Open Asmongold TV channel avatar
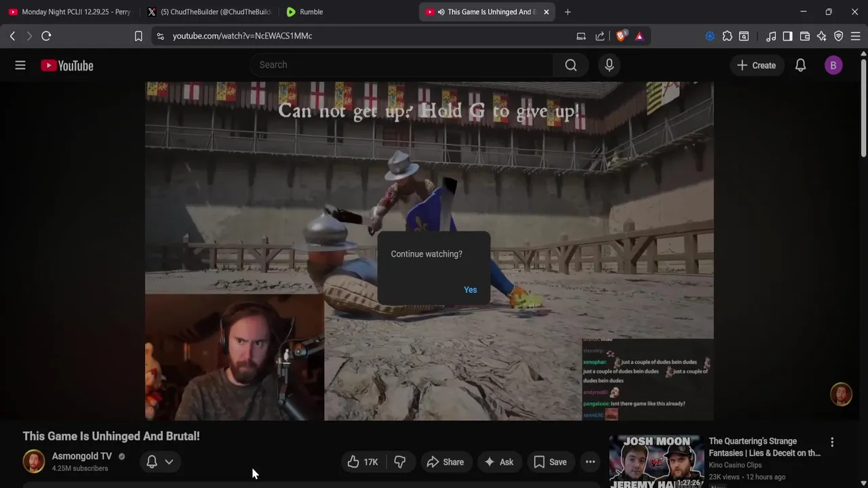This screenshot has height=488, width=868. click(x=34, y=462)
